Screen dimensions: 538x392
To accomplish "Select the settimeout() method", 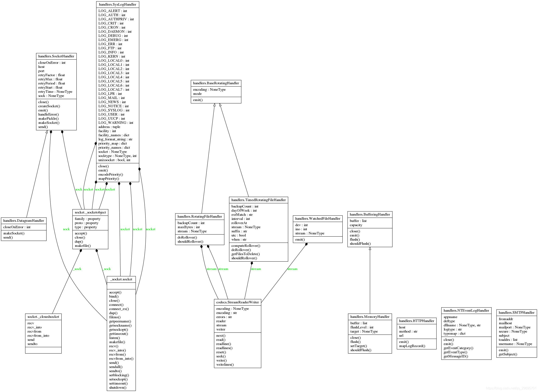I will pos(119,384).
